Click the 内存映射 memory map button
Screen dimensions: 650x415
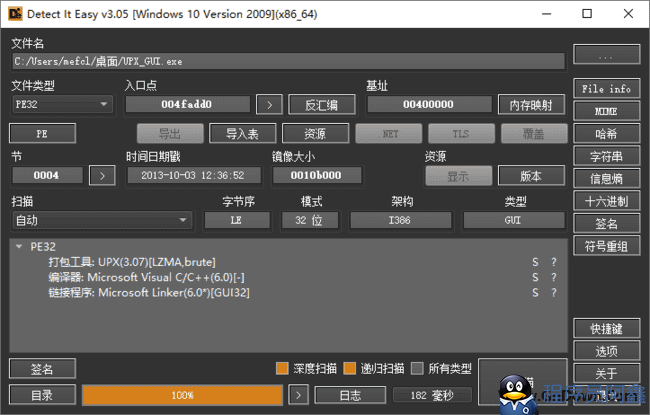(531, 104)
